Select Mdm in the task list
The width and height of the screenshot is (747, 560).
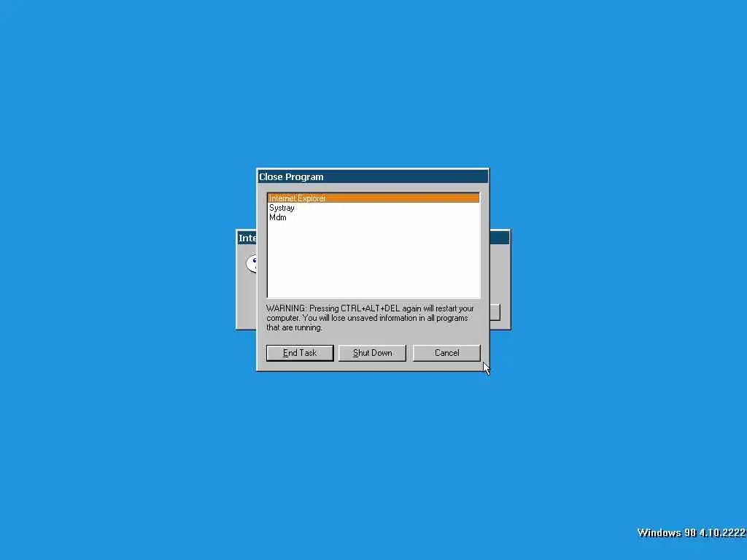tap(373, 217)
